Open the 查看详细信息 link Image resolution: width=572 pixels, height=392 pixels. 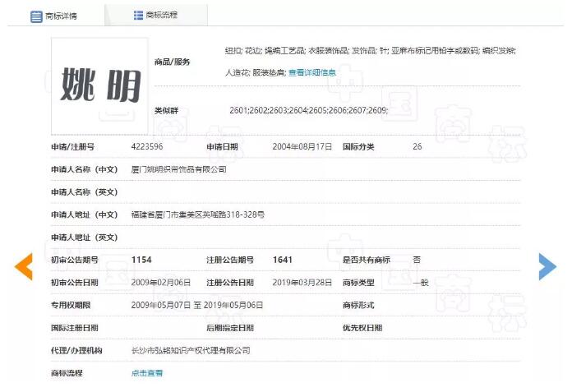(x=312, y=73)
